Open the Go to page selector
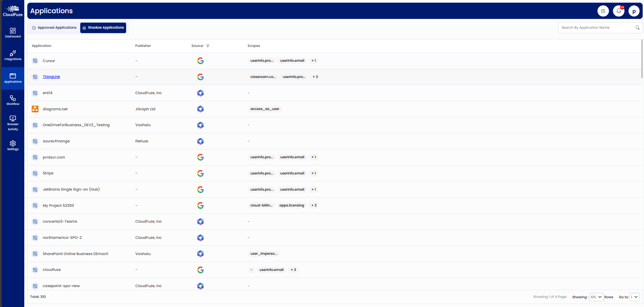The width and height of the screenshot is (644, 307). pos(634,297)
